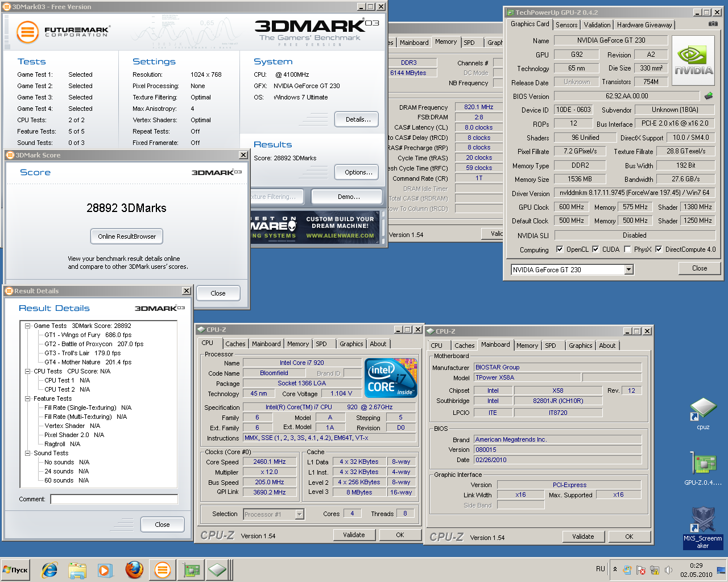Switch to GPU-Z Sensors tab

click(x=566, y=25)
